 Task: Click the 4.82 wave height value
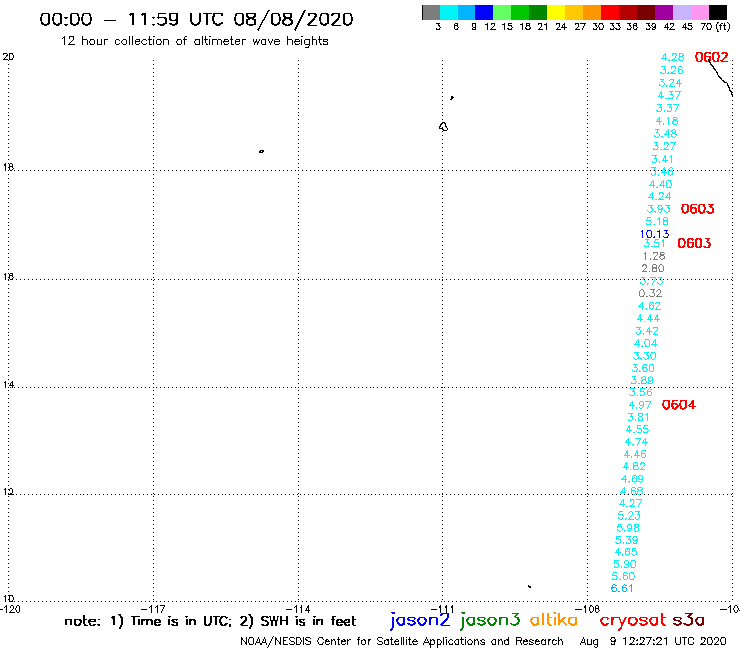[x=634, y=466]
